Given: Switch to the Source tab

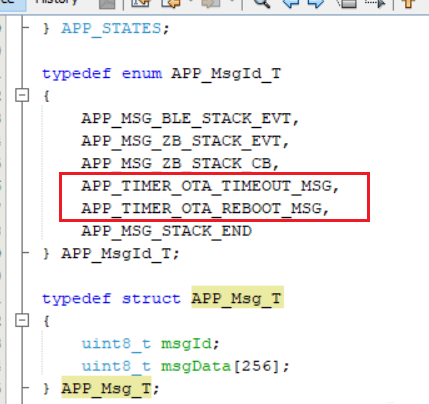Looking at the screenshot, I should [12, 3].
